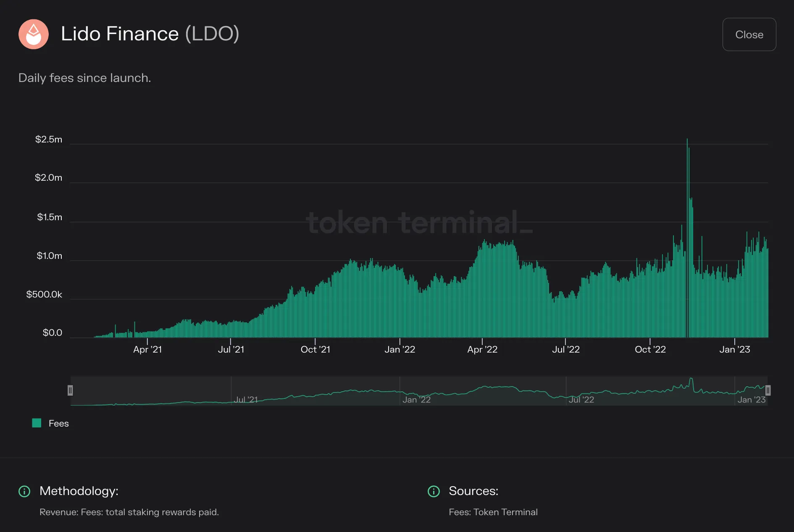This screenshot has width=794, height=532.
Task: Click the 'total staking rewards paid' description
Action: [161, 512]
